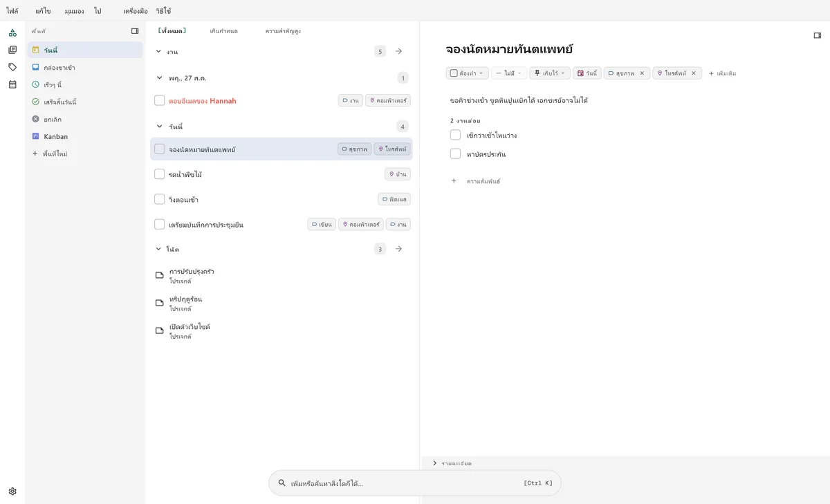Remove the สุขภาพ tag with its X
This screenshot has width=830, height=504.
coord(641,73)
